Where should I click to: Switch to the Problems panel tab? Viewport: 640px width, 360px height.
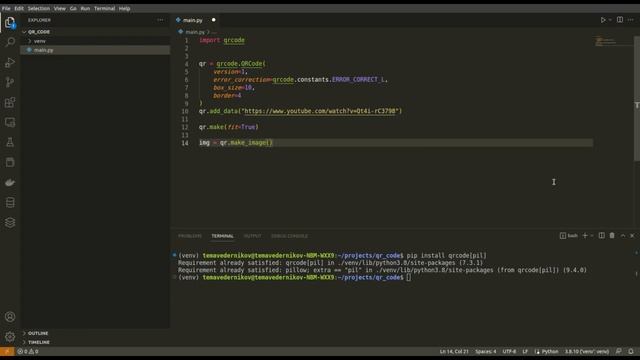(x=190, y=236)
